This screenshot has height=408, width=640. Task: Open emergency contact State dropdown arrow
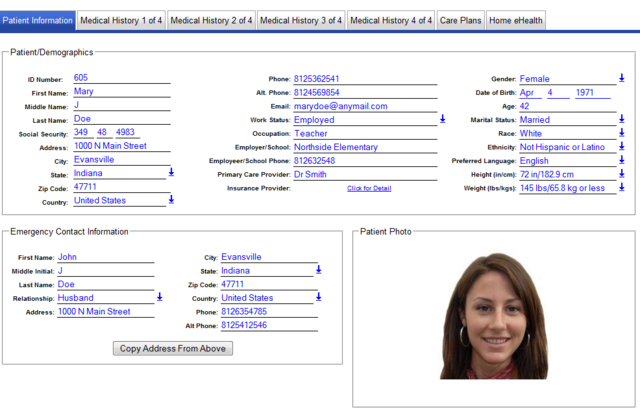pos(319,270)
